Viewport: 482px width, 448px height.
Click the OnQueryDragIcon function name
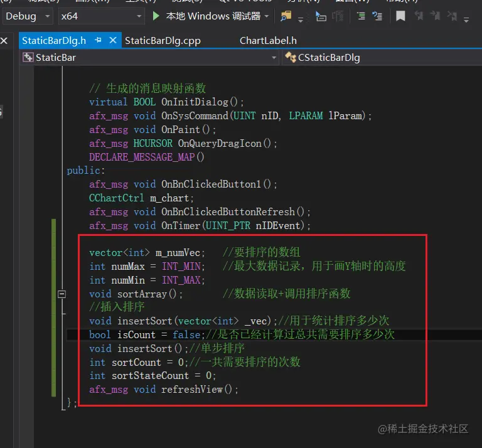click(220, 144)
